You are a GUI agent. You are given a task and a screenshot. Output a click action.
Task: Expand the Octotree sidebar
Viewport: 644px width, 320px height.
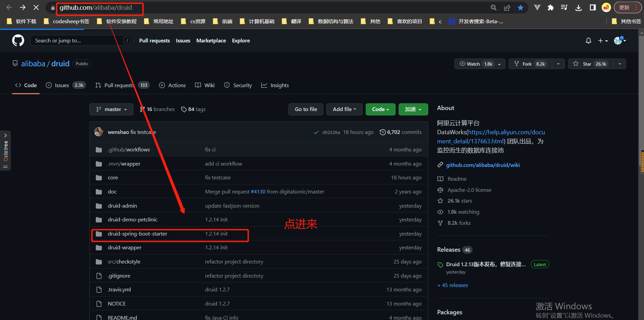[x=5, y=150]
